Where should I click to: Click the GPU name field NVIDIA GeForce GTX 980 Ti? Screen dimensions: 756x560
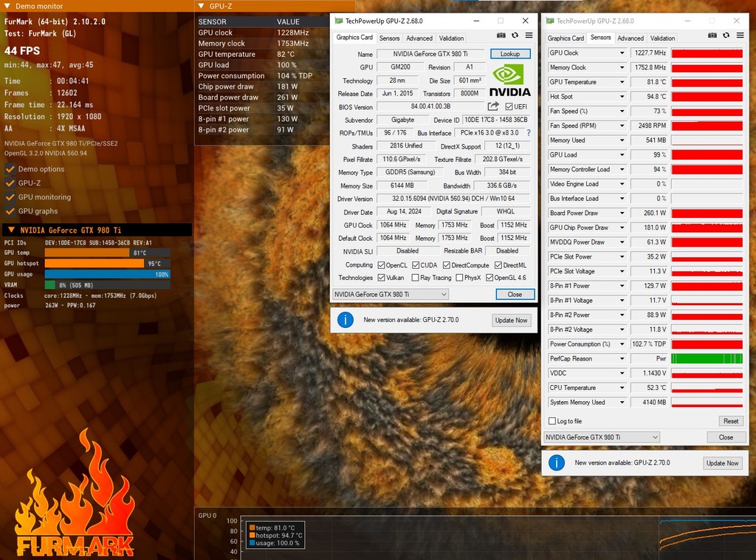(x=430, y=54)
